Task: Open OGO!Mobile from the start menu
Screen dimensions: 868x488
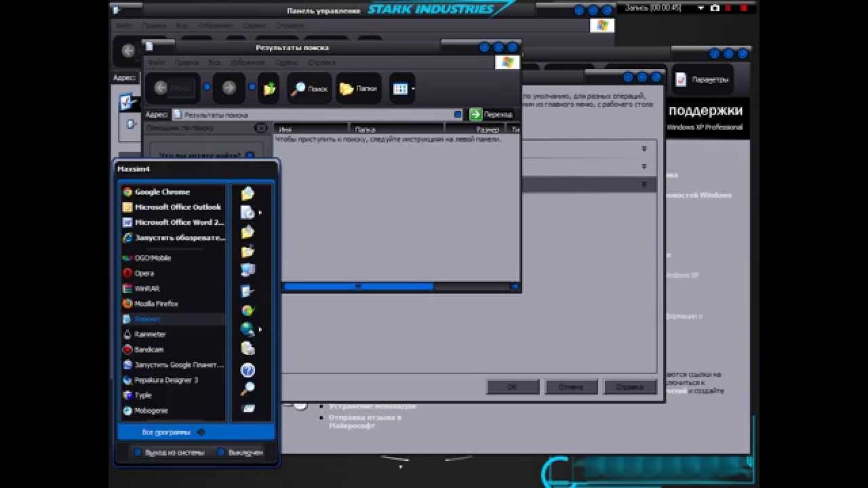Action: click(173, 258)
